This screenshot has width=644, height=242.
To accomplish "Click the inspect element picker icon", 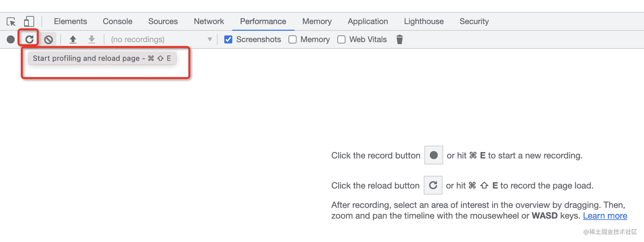I will click(11, 22).
